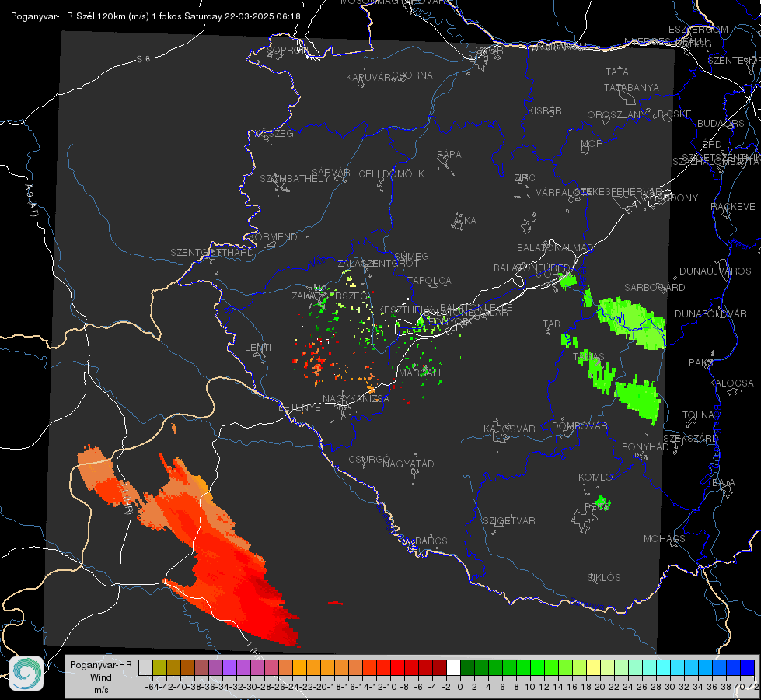Click the KORMEND city label
Image resolution: width=761 pixels, height=700 pixels.
(274, 236)
